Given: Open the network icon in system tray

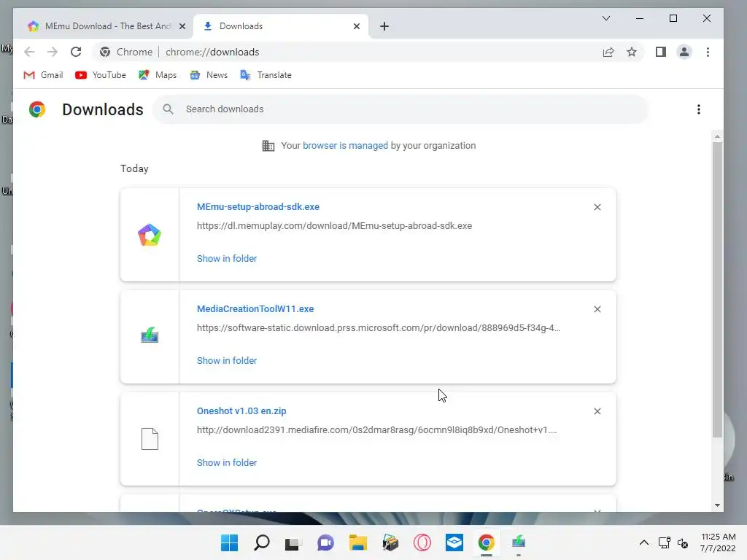Looking at the screenshot, I should tap(664, 542).
